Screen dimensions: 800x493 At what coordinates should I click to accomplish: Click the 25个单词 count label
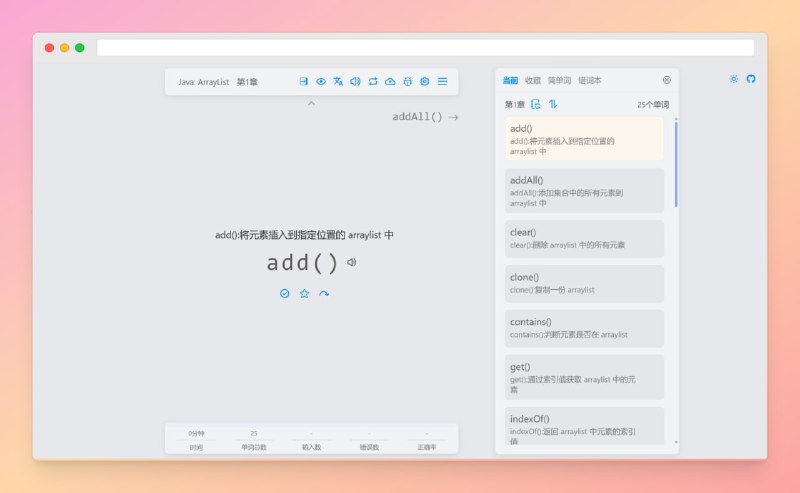pos(653,105)
